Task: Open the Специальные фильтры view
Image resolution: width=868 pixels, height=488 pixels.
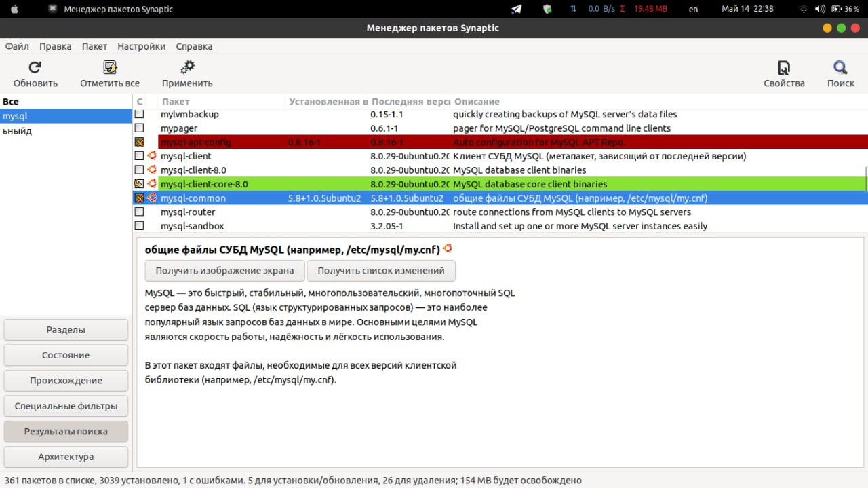Action: 66,406
